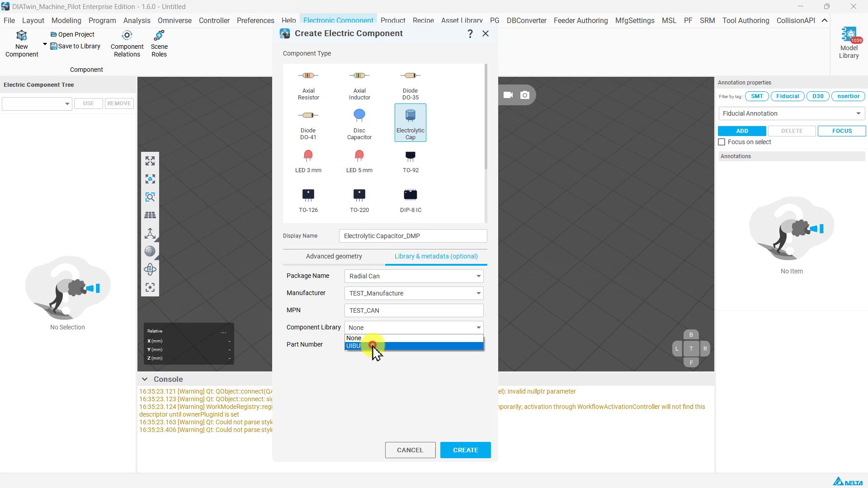
Task: Click the MPN input field
Action: pos(414,310)
